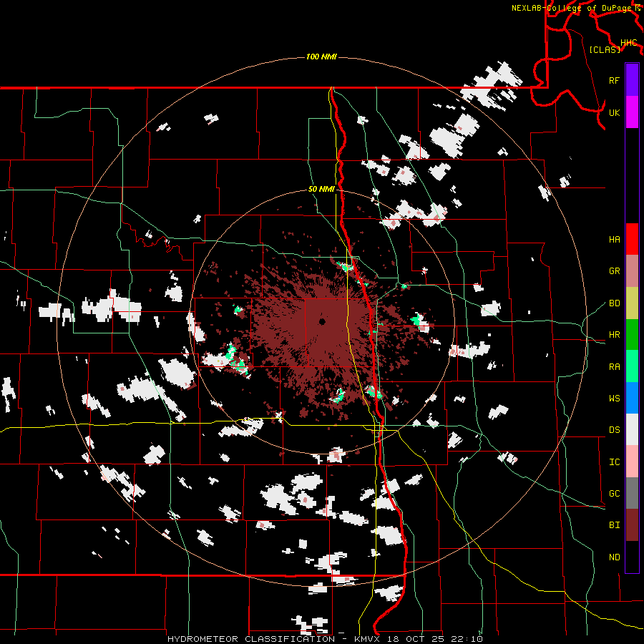Select the yellow BD legend color swatch
The image size is (644, 644).
pos(632,303)
